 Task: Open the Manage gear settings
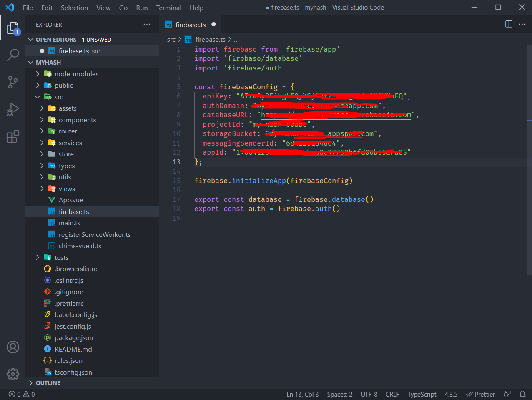[13, 374]
